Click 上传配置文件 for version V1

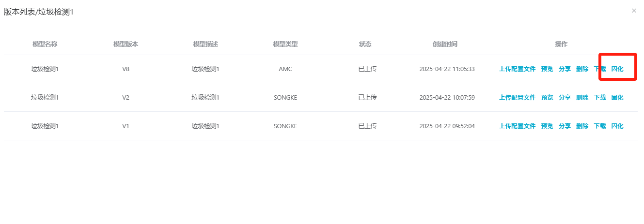coord(517,126)
